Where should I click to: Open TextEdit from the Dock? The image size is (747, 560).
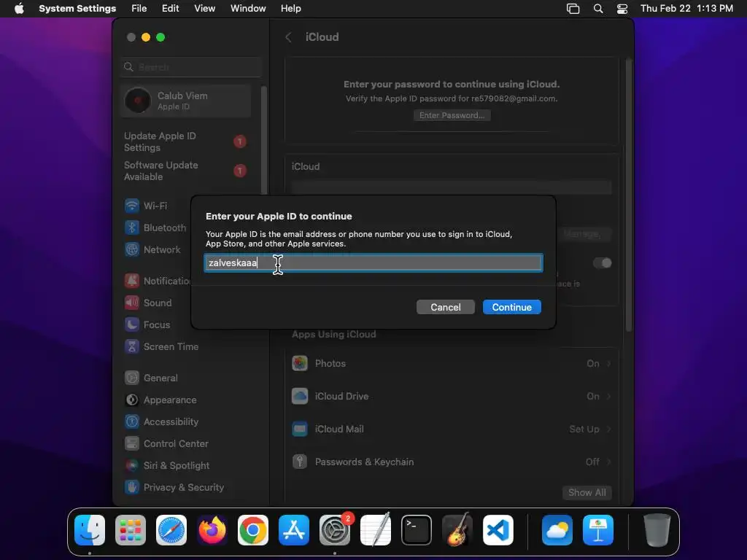[x=376, y=530]
